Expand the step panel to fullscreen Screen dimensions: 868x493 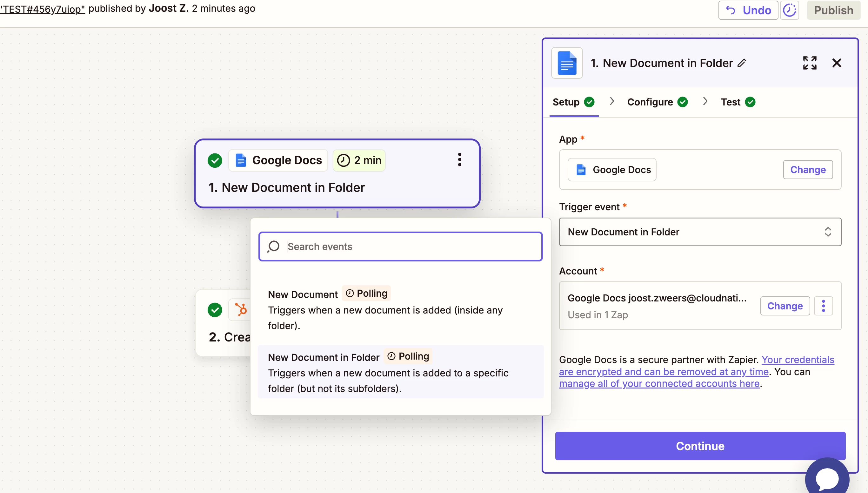pos(810,63)
